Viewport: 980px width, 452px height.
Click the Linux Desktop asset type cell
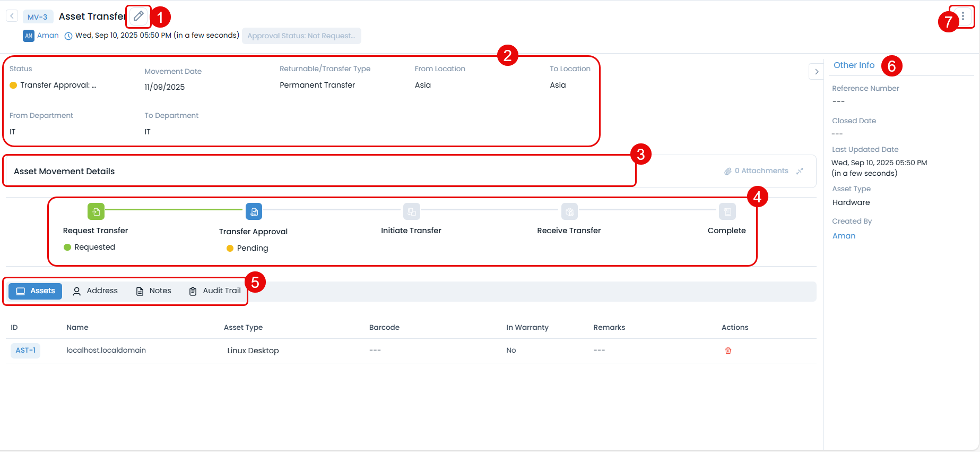tap(253, 351)
